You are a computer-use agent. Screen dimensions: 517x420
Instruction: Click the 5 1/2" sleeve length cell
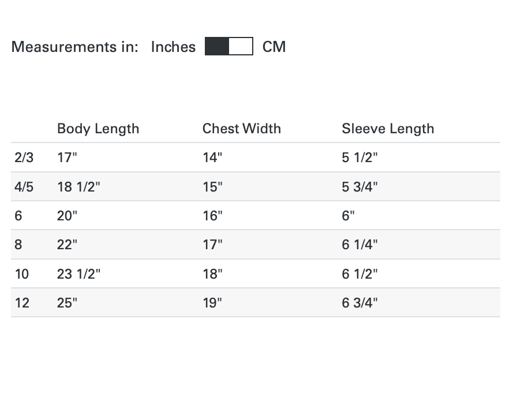[x=359, y=157]
